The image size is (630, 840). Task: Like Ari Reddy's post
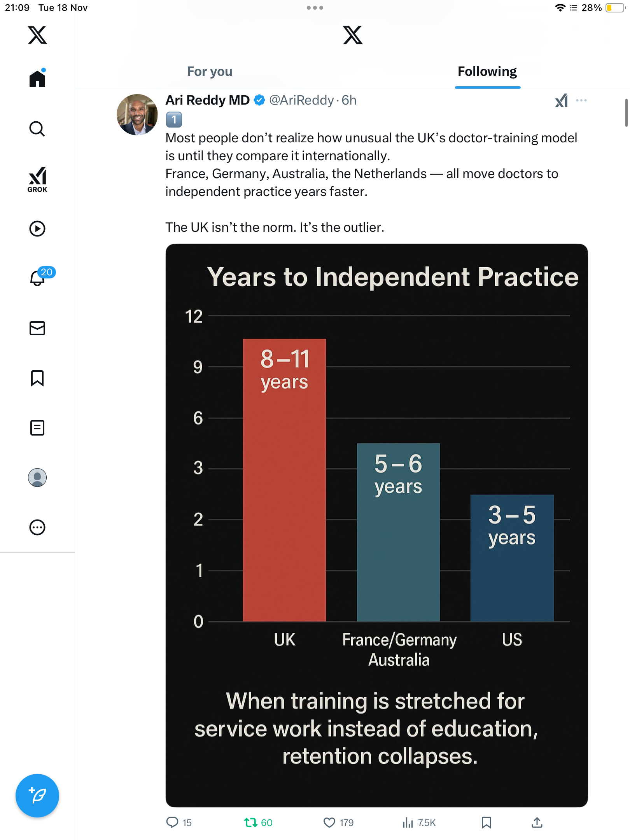329,822
